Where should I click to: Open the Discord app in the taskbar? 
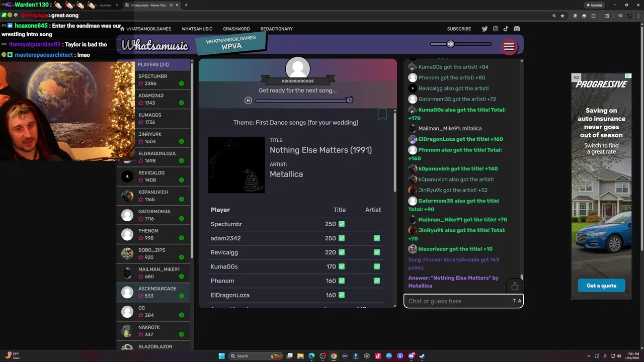(x=411, y=356)
